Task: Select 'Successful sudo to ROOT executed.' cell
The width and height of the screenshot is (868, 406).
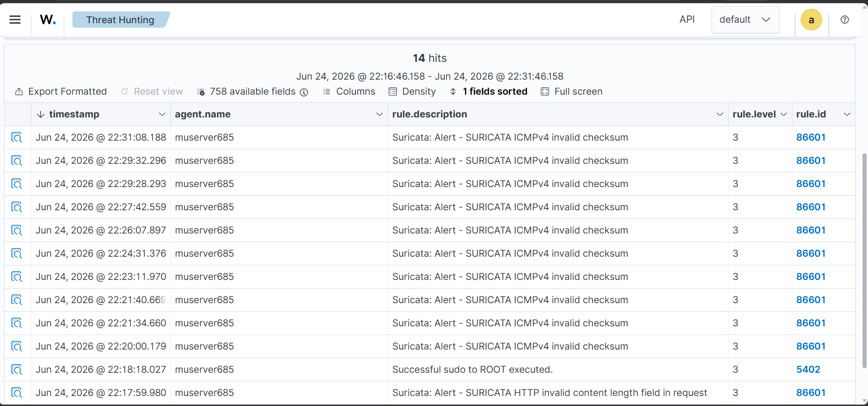Action: pos(558,370)
